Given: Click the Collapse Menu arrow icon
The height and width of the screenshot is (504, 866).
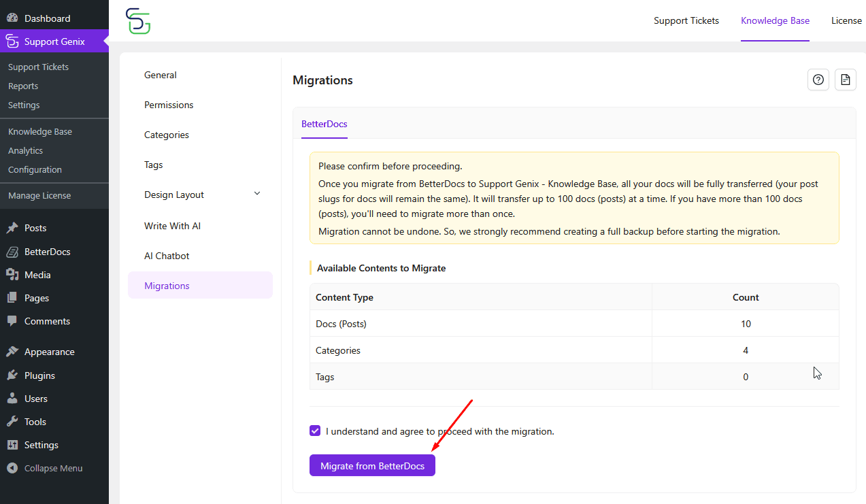Looking at the screenshot, I should 12,468.
